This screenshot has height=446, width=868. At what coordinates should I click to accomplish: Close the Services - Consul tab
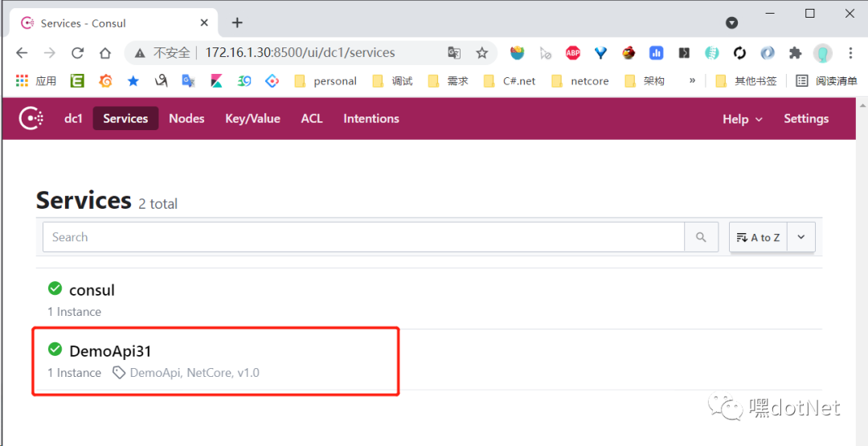coord(204,23)
